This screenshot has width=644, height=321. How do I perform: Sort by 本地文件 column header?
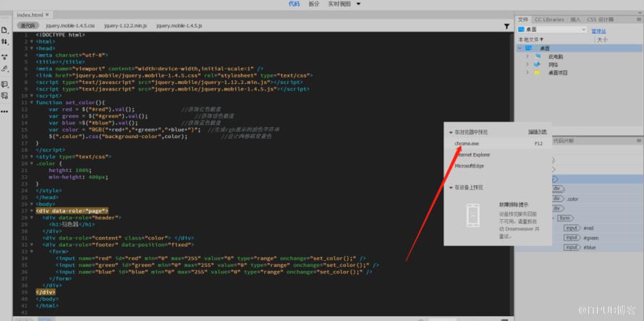coord(530,40)
